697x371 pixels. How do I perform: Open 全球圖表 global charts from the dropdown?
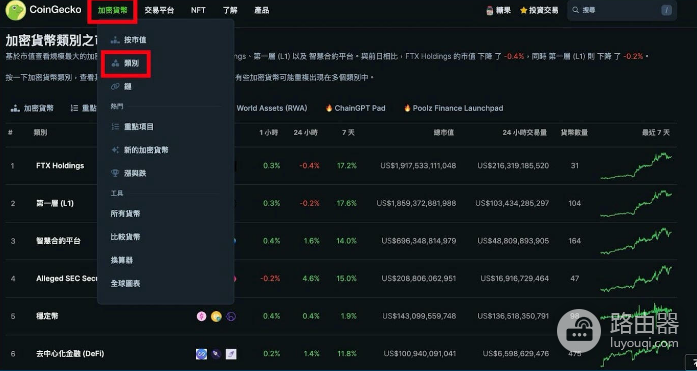coord(125,283)
